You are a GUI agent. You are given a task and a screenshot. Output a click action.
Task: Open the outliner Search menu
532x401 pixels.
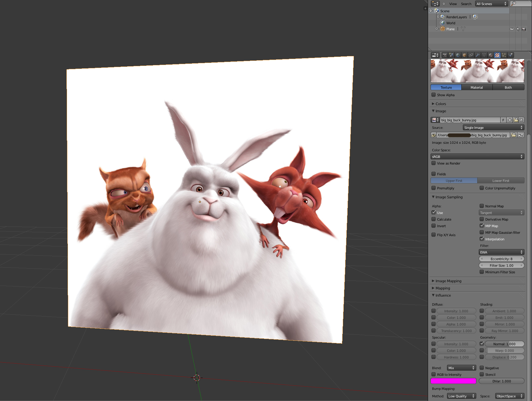(x=466, y=4)
